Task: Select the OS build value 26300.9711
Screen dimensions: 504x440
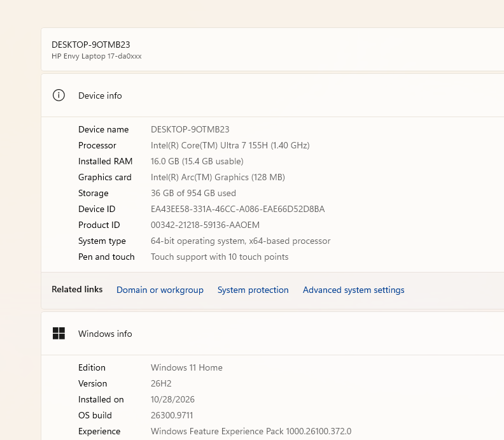Action: (172, 415)
